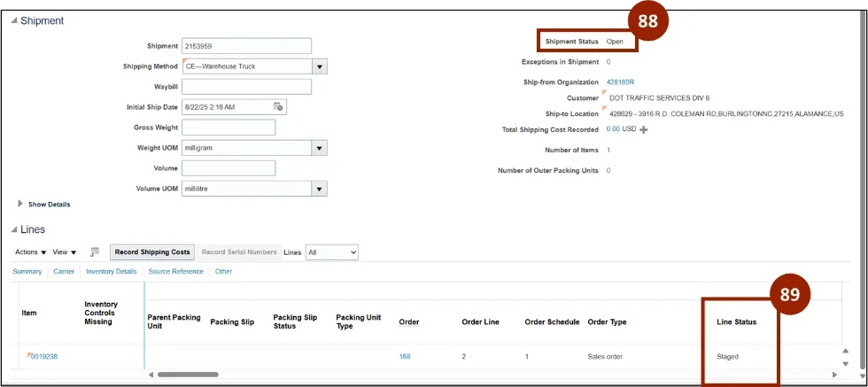Open the View menu
The image size is (868, 387).
pos(64,252)
